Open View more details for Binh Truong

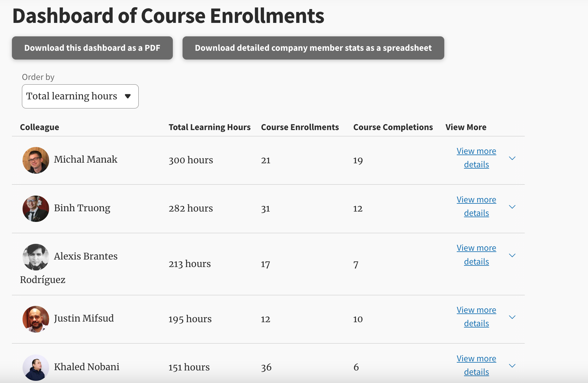(x=476, y=206)
